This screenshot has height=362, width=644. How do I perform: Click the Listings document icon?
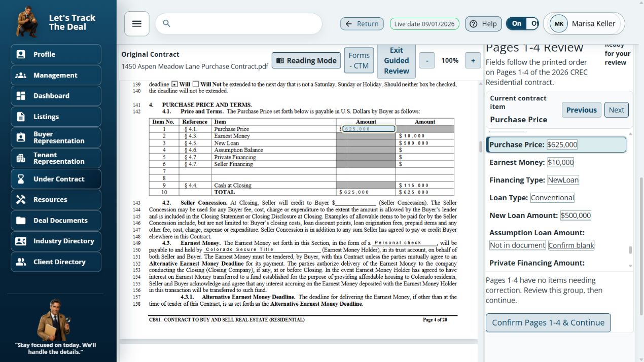pos(21,117)
